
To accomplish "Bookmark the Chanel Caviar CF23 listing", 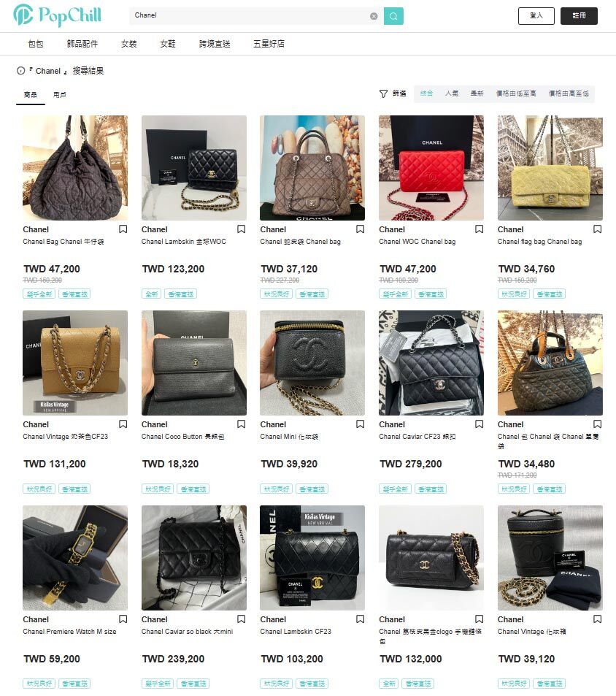I will [x=479, y=424].
